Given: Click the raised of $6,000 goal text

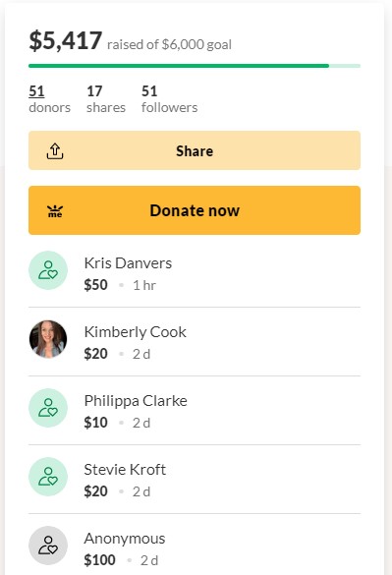Looking at the screenshot, I should (x=169, y=45).
